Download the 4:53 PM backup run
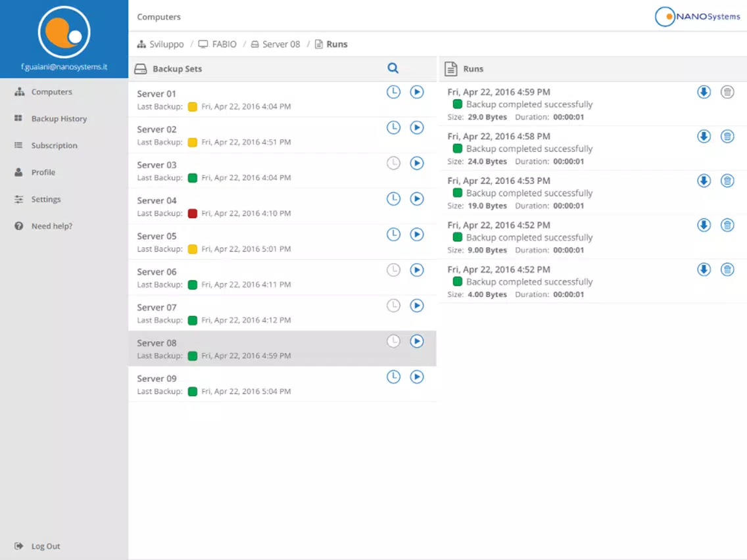The image size is (747, 560). pyautogui.click(x=704, y=181)
